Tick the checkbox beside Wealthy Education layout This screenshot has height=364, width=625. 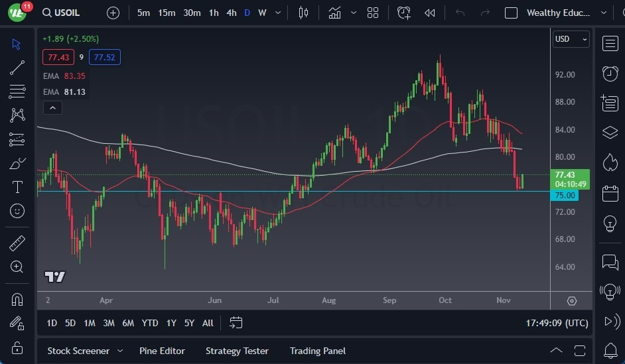(511, 13)
